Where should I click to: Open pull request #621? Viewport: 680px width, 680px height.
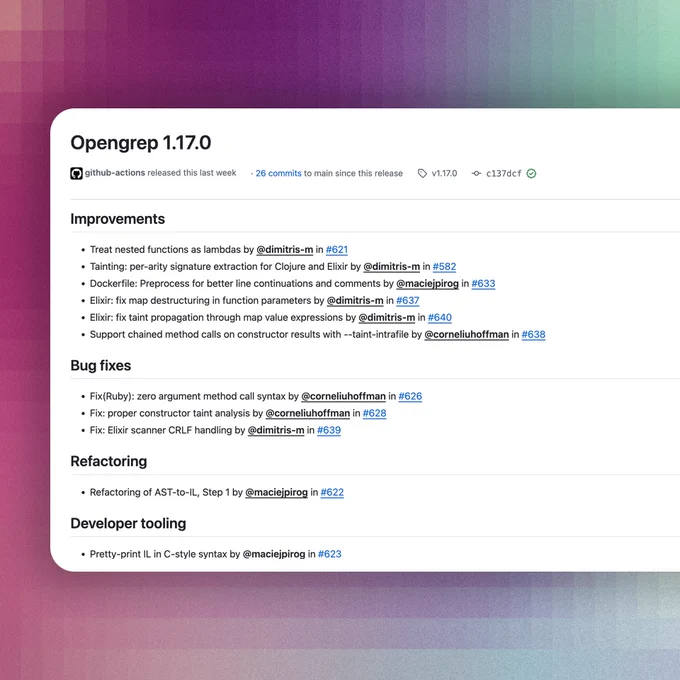[x=337, y=249]
